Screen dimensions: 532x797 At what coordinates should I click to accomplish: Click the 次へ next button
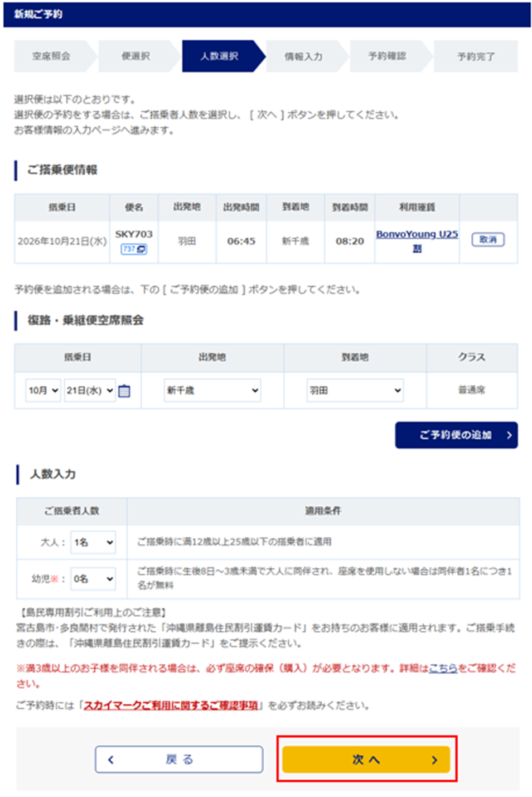[x=366, y=759]
